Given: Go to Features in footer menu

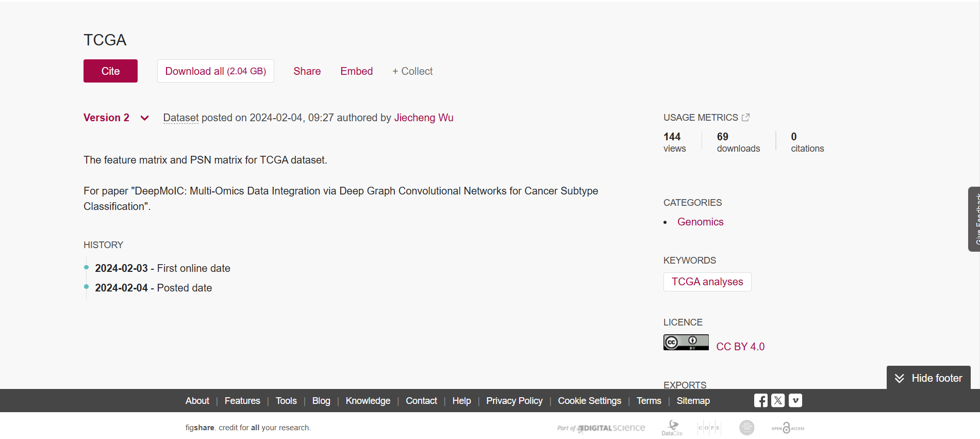Looking at the screenshot, I should tap(242, 401).
